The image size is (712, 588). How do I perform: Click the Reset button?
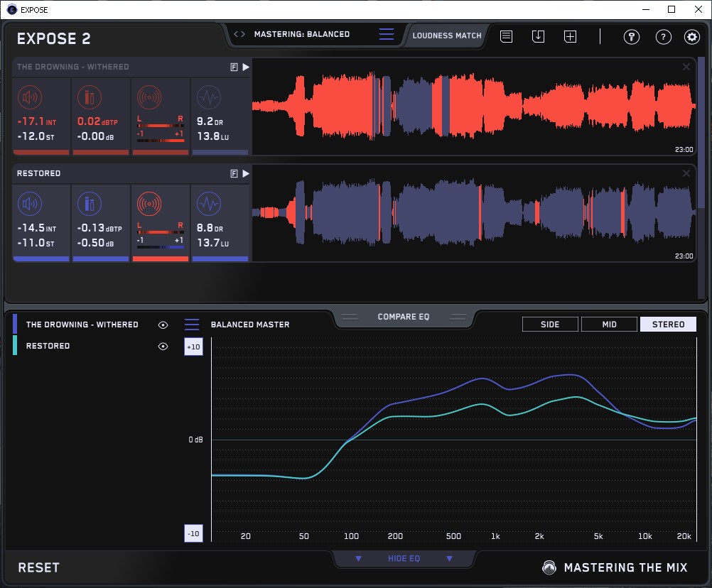pyautogui.click(x=39, y=567)
